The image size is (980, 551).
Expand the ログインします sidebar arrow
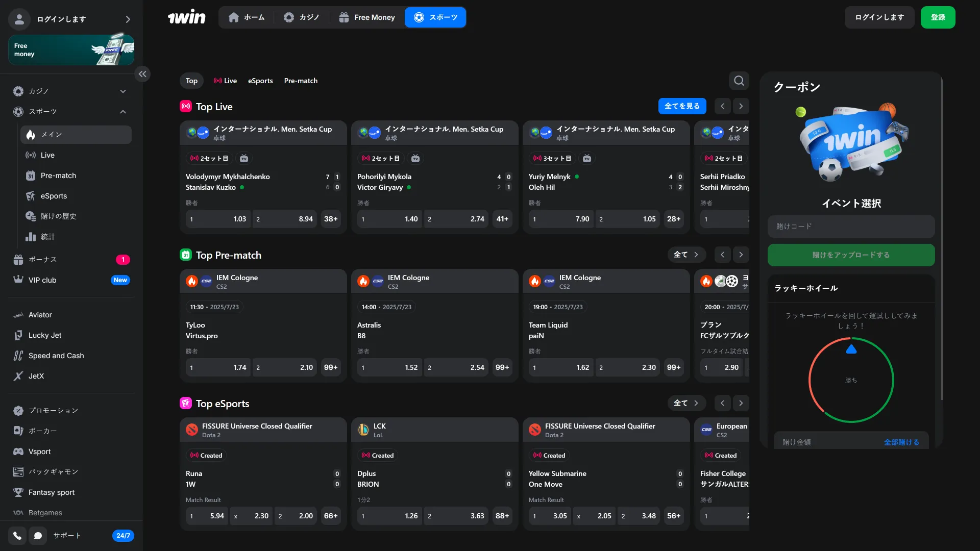(x=128, y=19)
